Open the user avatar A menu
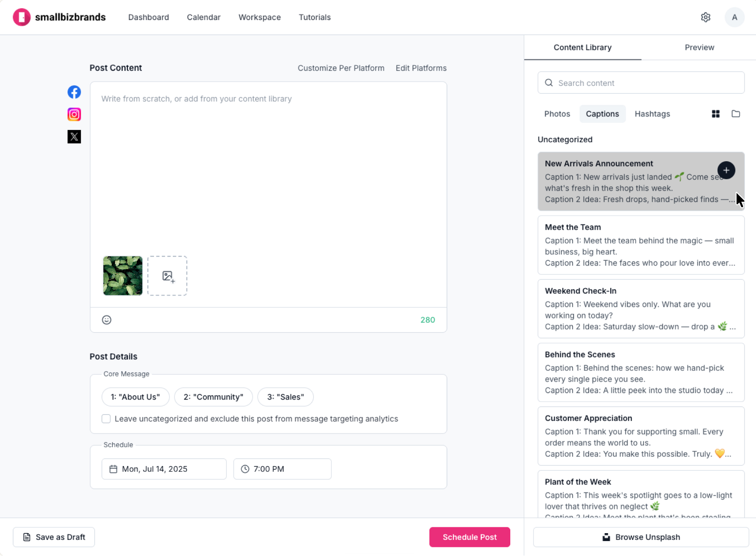The image size is (756, 556). tap(734, 17)
